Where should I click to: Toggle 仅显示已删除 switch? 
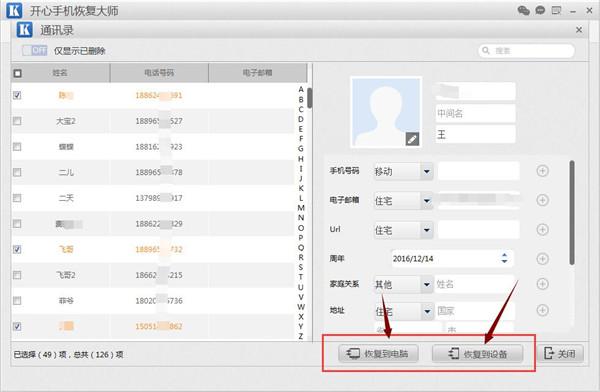34,51
